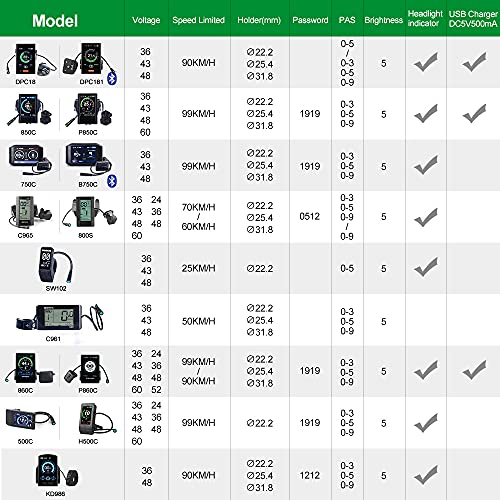This screenshot has height=500, width=500.
Task: Click password 1919 in the 750C row
Action: click(x=310, y=166)
